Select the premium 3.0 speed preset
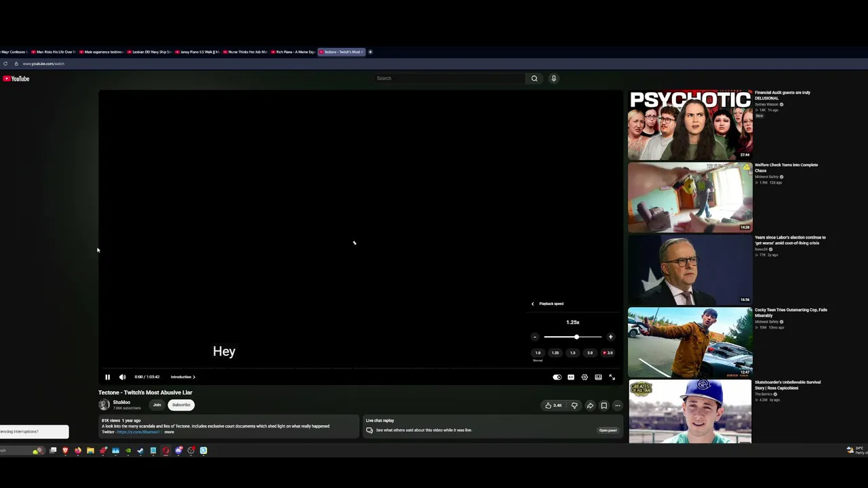868x488 pixels. click(608, 352)
